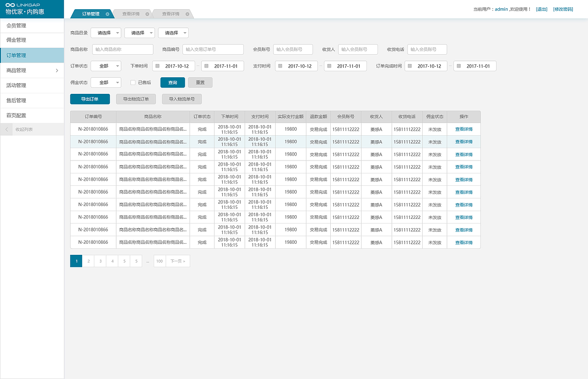Open second 商品目录 请选择 dropdown

click(140, 33)
